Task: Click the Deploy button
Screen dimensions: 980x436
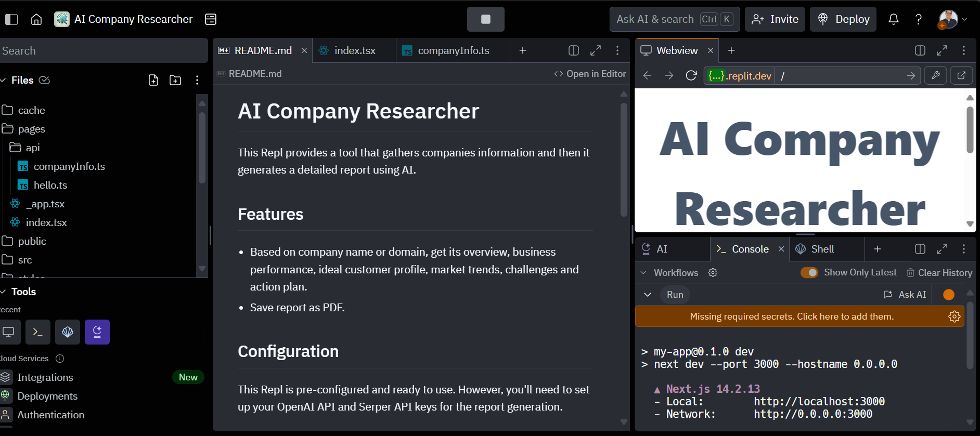Action: 843,19
